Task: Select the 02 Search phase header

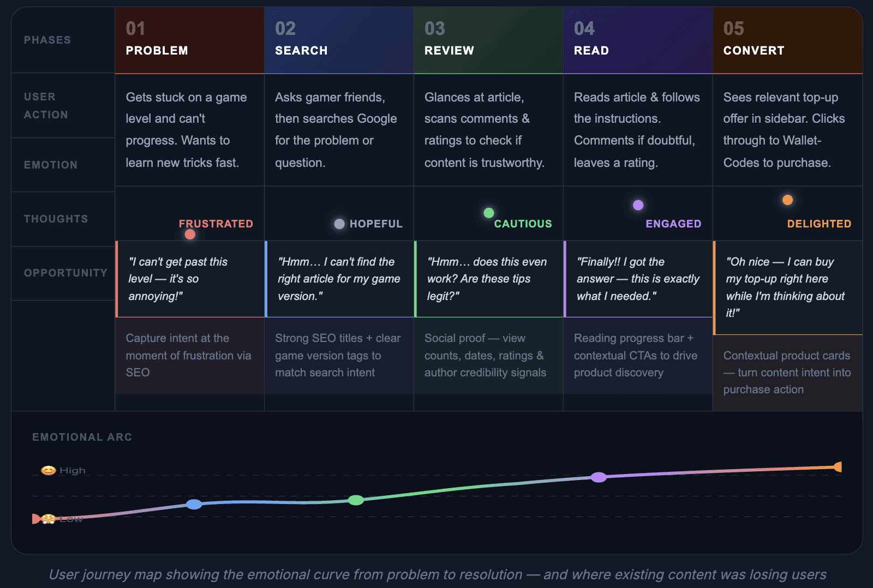Action: click(339, 40)
